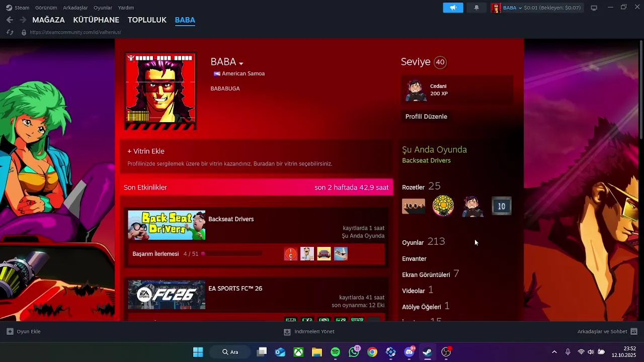This screenshot has width=644, height=362.
Task: Open Chrome from the taskbar
Action: [372, 352]
